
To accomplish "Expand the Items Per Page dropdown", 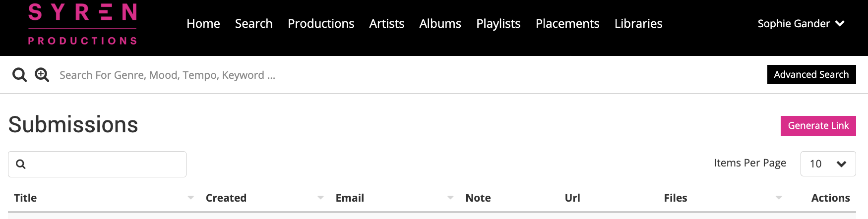I will pyautogui.click(x=828, y=164).
